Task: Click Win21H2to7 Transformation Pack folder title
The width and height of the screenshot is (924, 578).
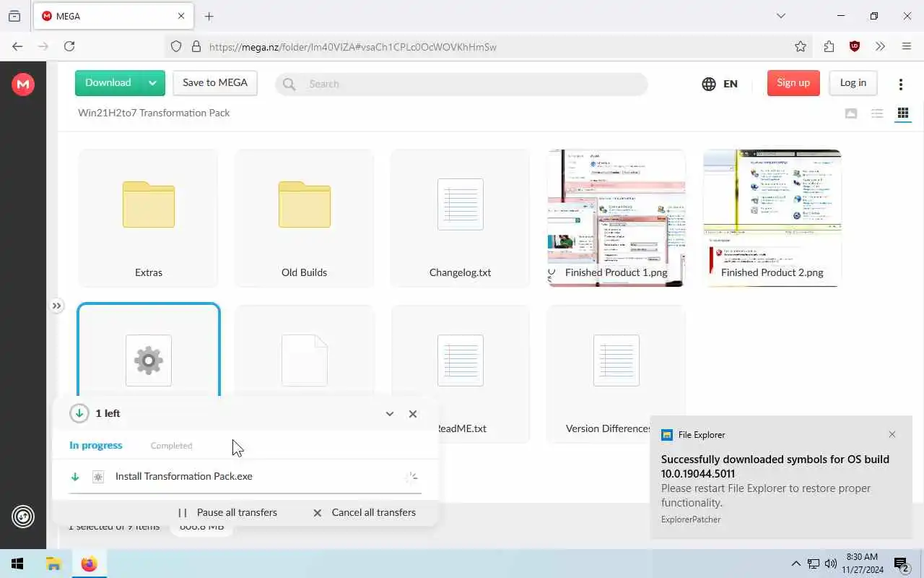Action: 154,113
